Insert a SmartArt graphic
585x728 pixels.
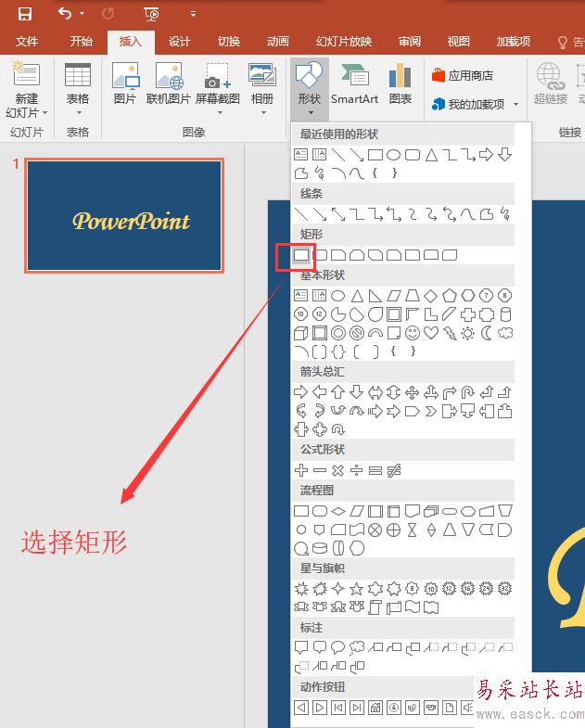click(x=354, y=84)
